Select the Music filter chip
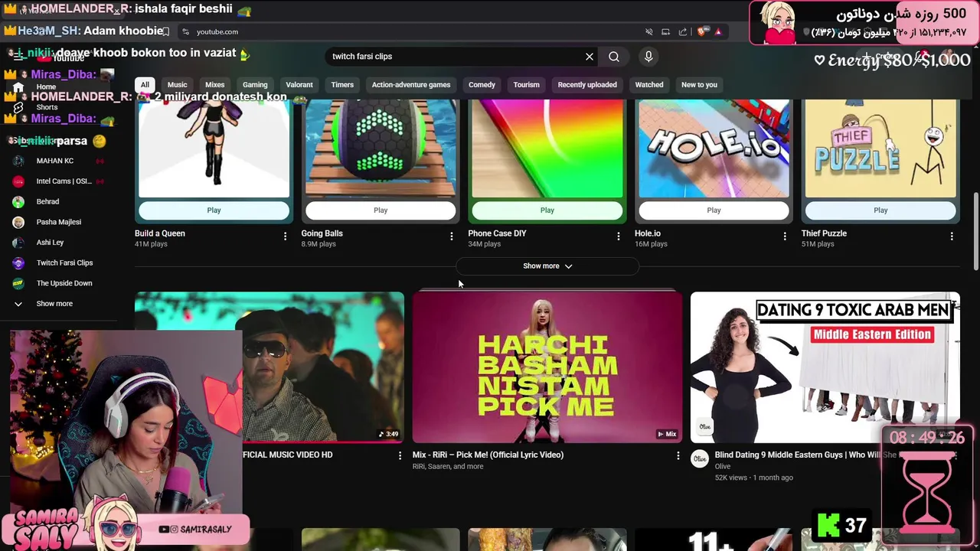Screen dimensions: 980x551 (178, 85)
